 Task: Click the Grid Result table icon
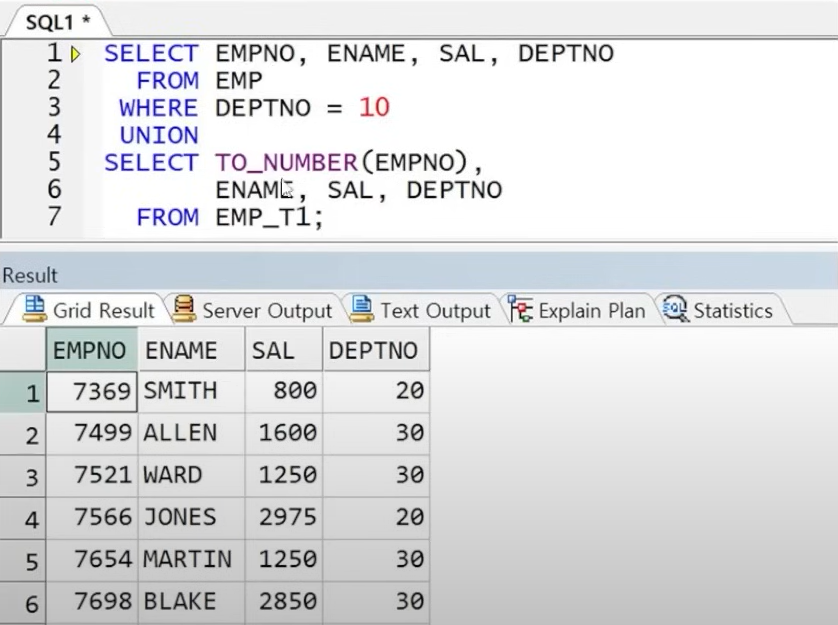tap(35, 309)
